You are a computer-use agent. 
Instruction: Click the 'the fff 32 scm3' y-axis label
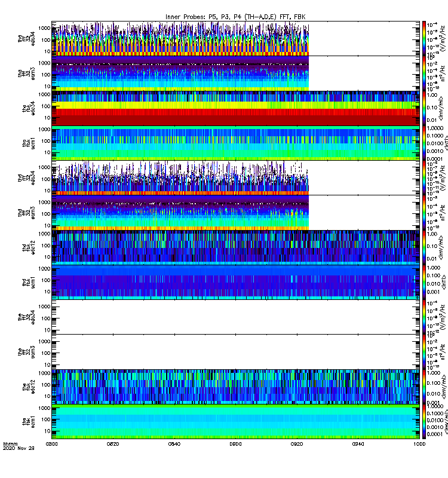coord(26,352)
